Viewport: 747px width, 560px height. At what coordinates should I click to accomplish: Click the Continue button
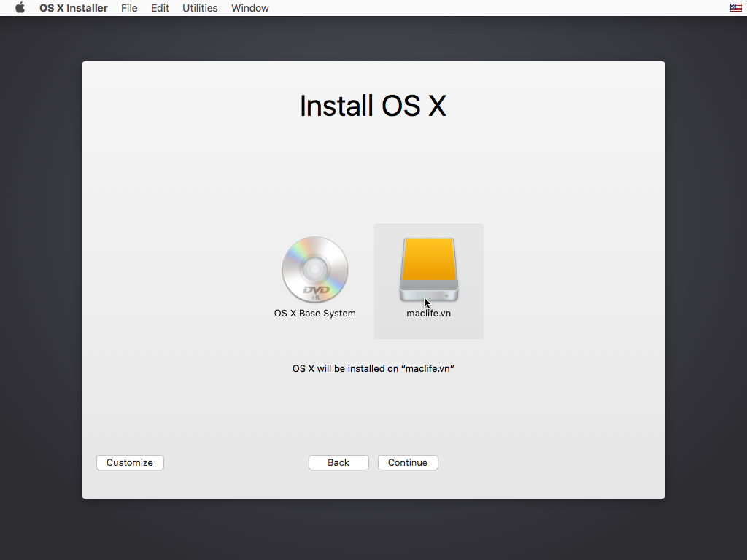pyautogui.click(x=408, y=462)
